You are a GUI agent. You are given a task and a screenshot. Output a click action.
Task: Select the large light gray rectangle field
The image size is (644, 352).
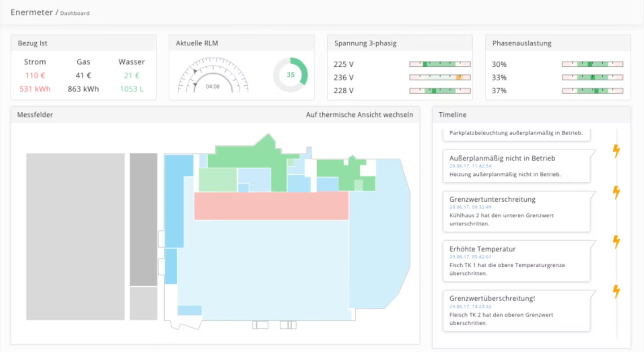pyautogui.click(x=75, y=237)
